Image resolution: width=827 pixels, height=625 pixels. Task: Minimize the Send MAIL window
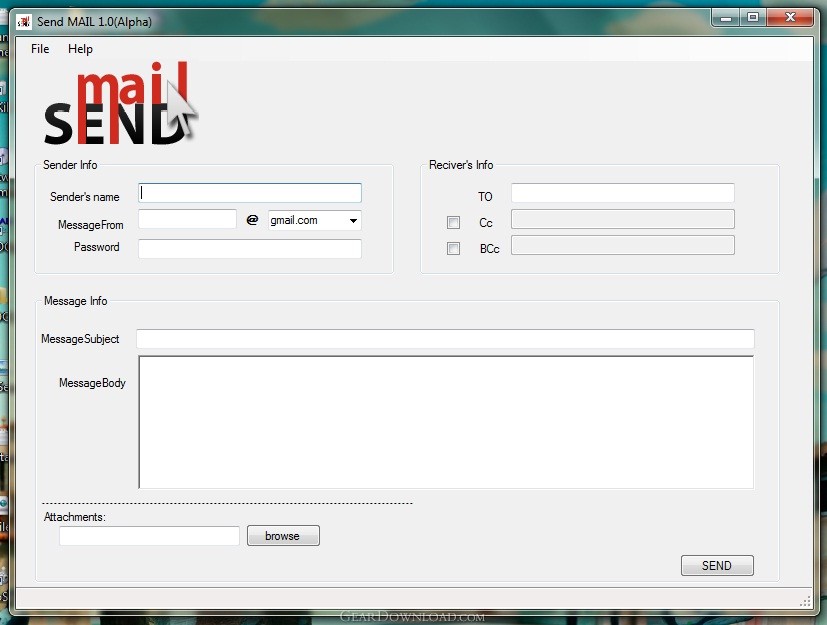point(726,18)
